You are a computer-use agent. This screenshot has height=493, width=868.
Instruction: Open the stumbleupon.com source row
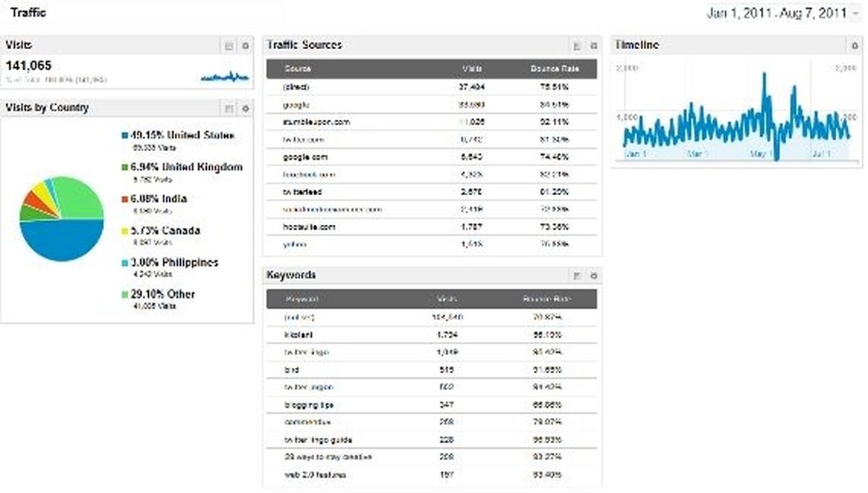(432, 122)
